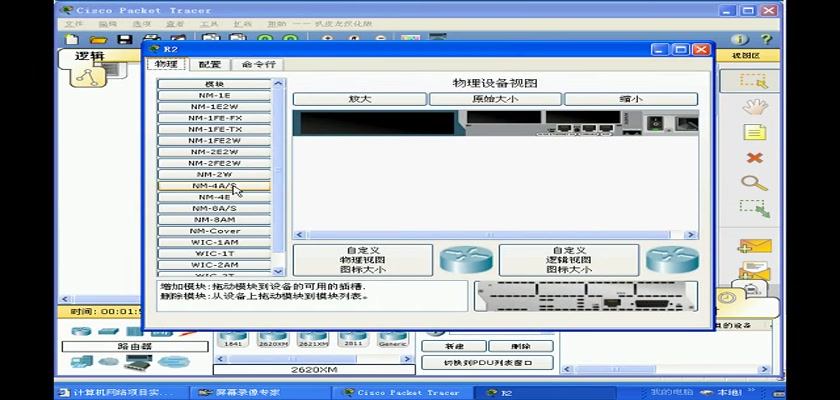Select the yellow note tool
Image resolution: width=840 pixels, height=400 pixels.
pos(754,132)
